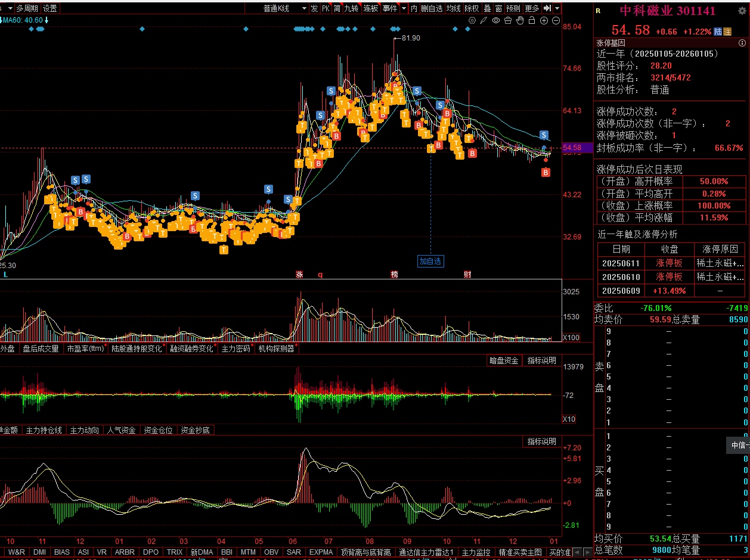Click the 涨 event marker on the timeline
Screen dimensions: 750x560
point(299,275)
